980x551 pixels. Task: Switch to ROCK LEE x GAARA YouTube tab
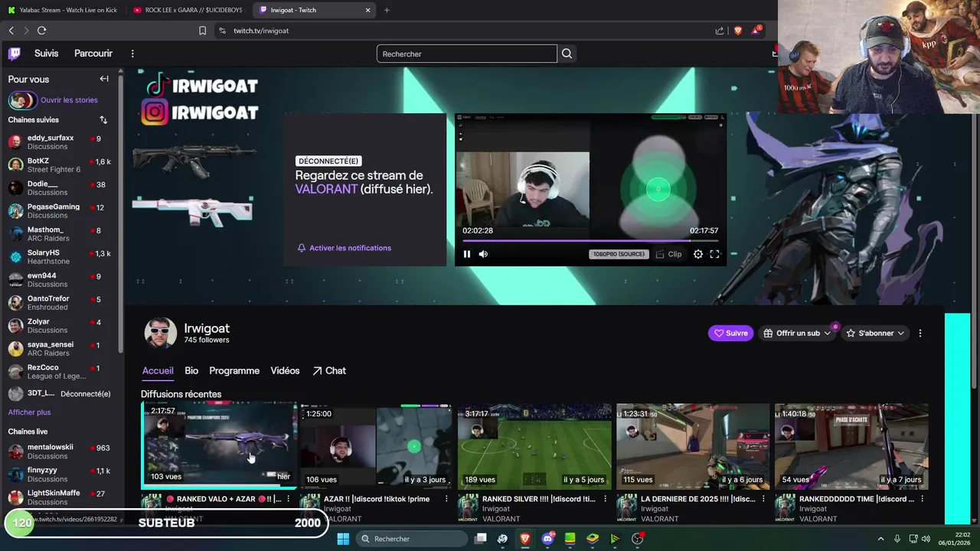pyautogui.click(x=188, y=10)
